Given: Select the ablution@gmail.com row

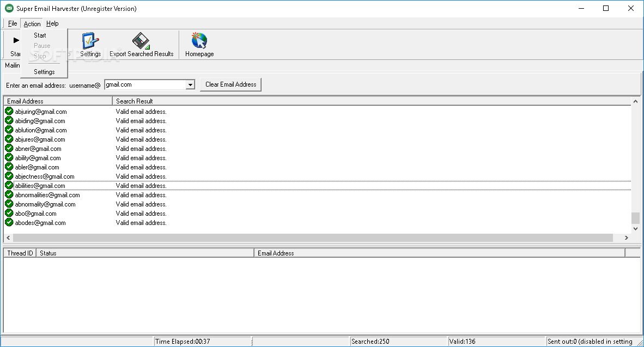Looking at the screenshot, I should coord(318,130).
